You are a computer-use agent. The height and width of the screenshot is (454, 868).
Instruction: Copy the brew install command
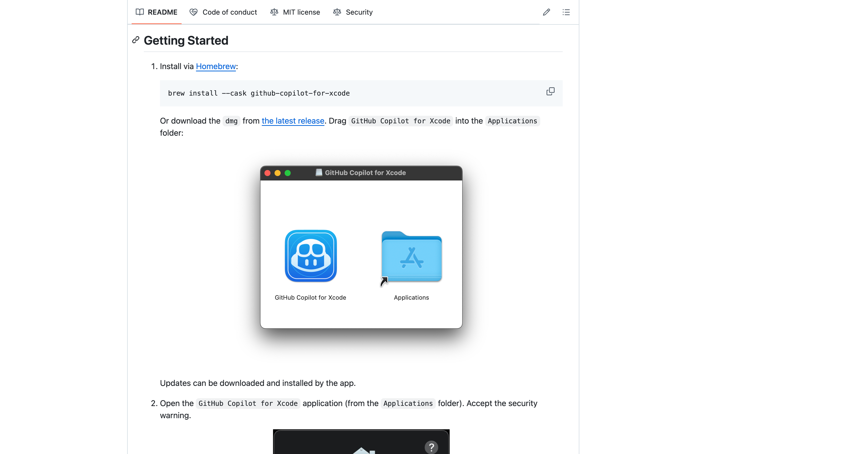pyautogui.click(x=550, y=91)
